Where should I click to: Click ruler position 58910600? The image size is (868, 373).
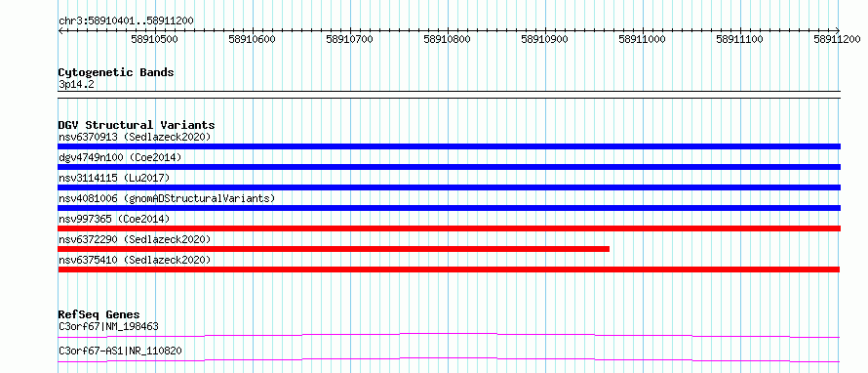coord(253,39)
